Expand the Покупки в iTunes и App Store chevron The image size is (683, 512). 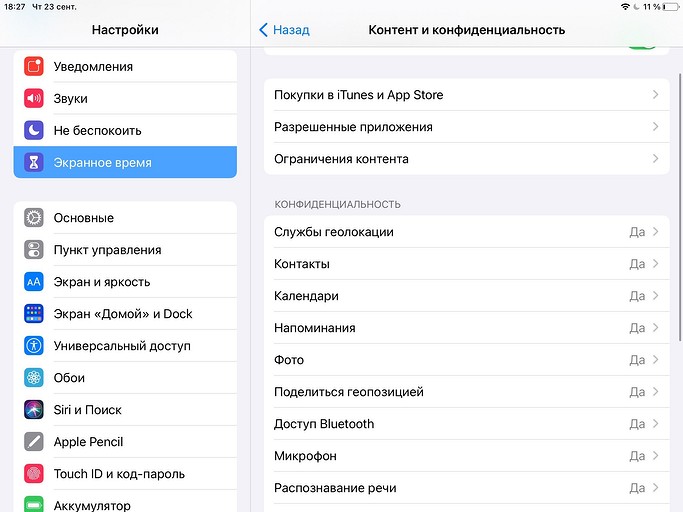coord(655,95)
